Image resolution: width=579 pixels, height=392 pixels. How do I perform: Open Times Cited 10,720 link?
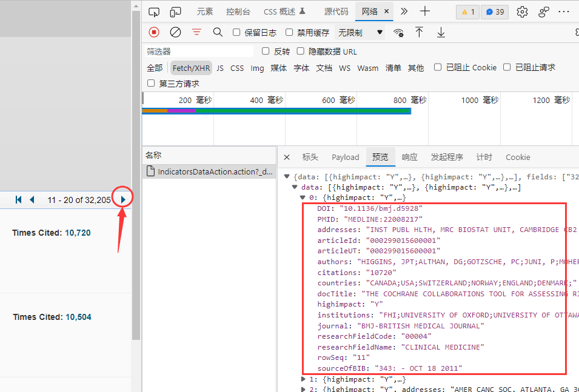[78, 233]
